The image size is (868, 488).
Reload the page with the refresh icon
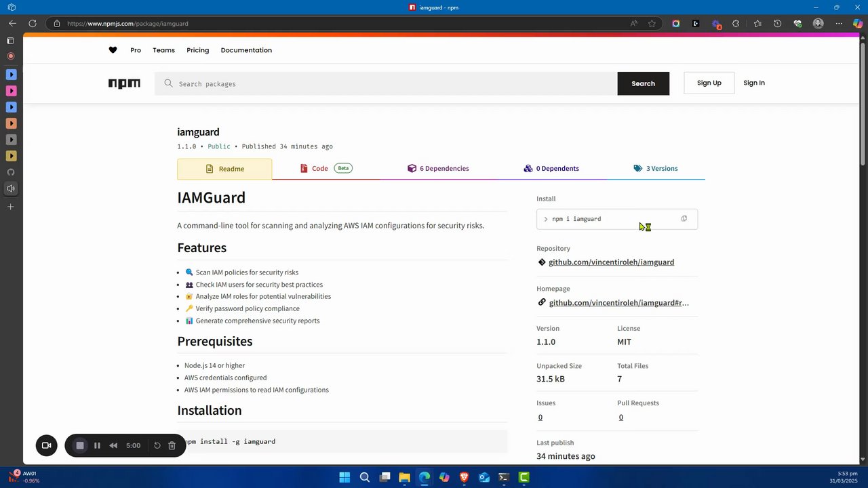pos(32,23)
